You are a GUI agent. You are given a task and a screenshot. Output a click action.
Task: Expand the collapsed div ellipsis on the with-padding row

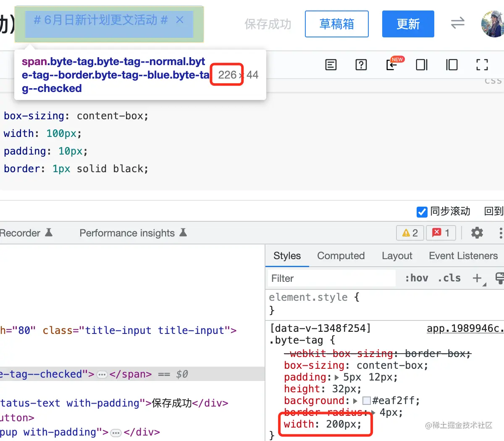116,433
